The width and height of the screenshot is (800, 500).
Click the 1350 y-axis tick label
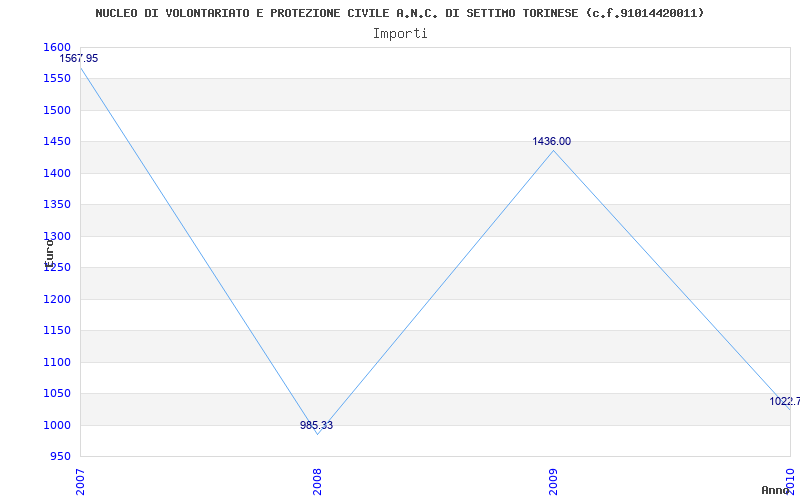(x=58, y=204)
